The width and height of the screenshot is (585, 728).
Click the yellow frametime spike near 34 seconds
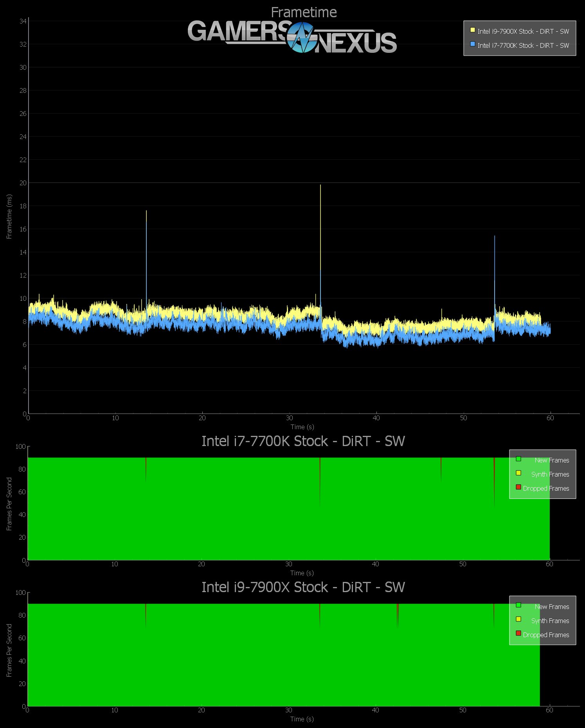pos(320,227)
